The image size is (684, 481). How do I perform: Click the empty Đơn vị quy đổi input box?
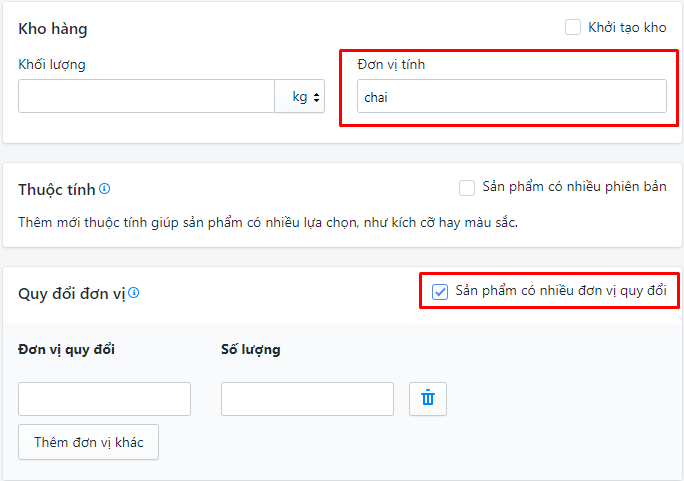104,399
